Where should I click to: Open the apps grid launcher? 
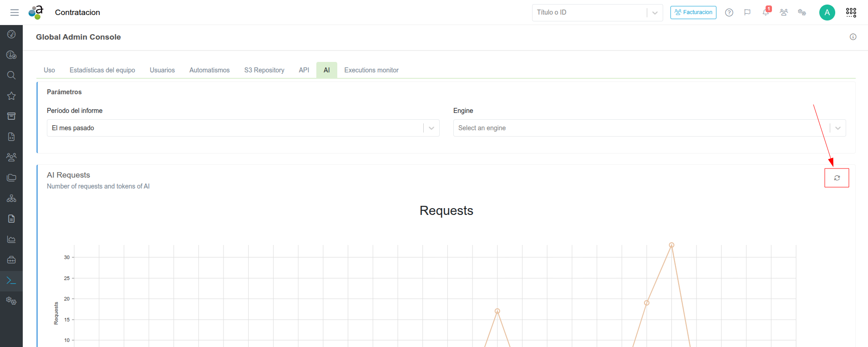[851, 12]
